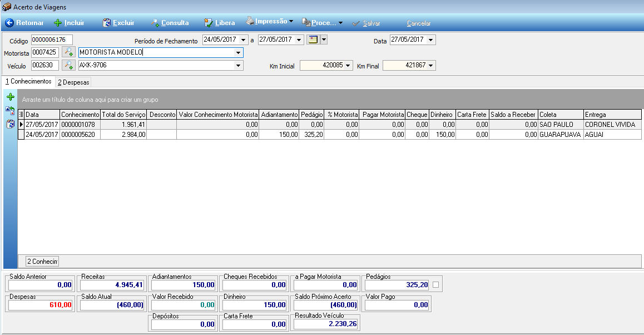This screenshot has width=644, height=335.
Task: Click the Código input field
Action: point(52,40)
